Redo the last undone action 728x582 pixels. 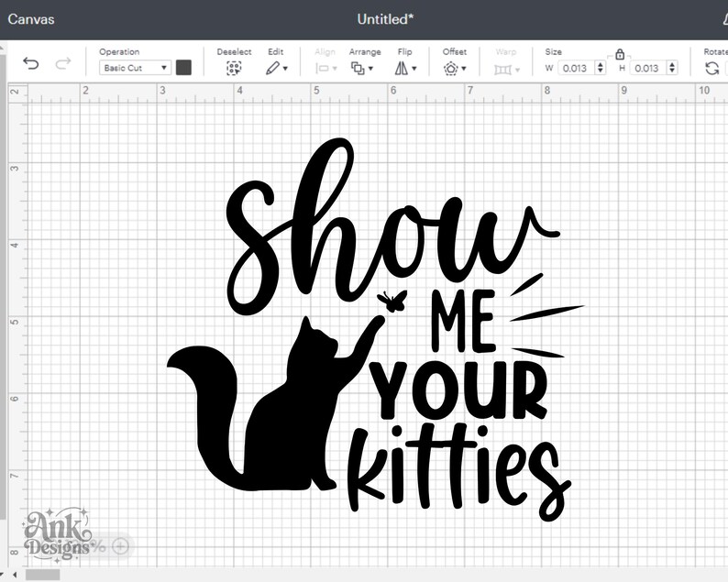tap(63, 63)
